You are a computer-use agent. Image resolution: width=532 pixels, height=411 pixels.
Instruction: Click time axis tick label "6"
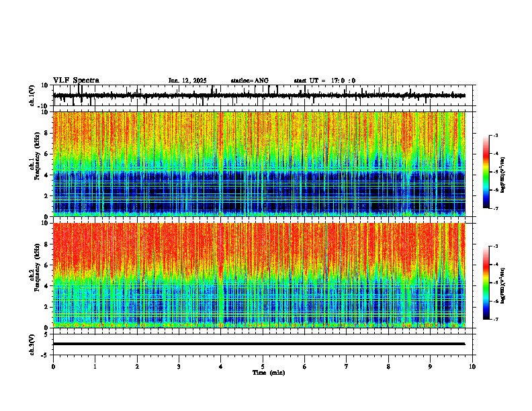pyautogui.click(x=305, y=367)
